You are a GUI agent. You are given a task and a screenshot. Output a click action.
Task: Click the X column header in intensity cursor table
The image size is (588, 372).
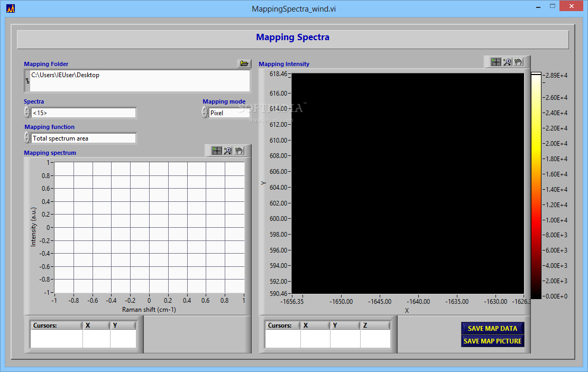[x=315, y=325]
